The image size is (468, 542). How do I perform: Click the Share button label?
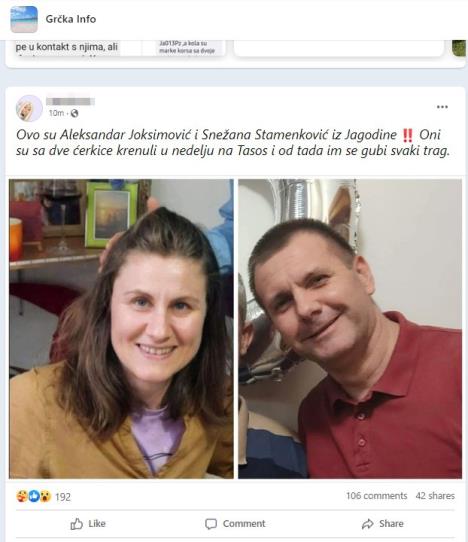(x=391, y=524)
